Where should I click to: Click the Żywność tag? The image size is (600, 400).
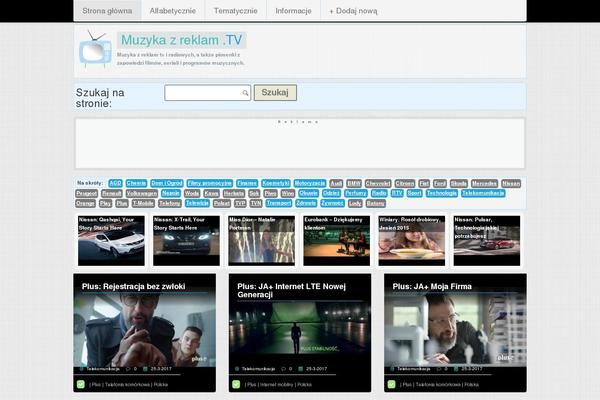tap(332, 203)
